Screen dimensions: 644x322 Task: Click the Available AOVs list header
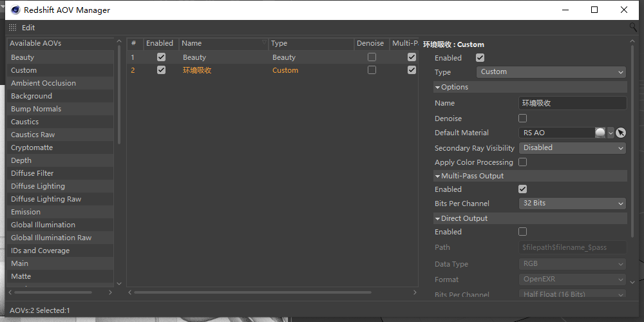[x=61, y=44]
